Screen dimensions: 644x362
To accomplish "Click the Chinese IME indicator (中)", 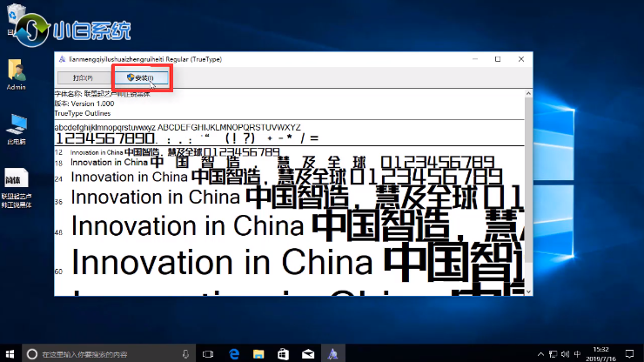I will tap(578, 354).
